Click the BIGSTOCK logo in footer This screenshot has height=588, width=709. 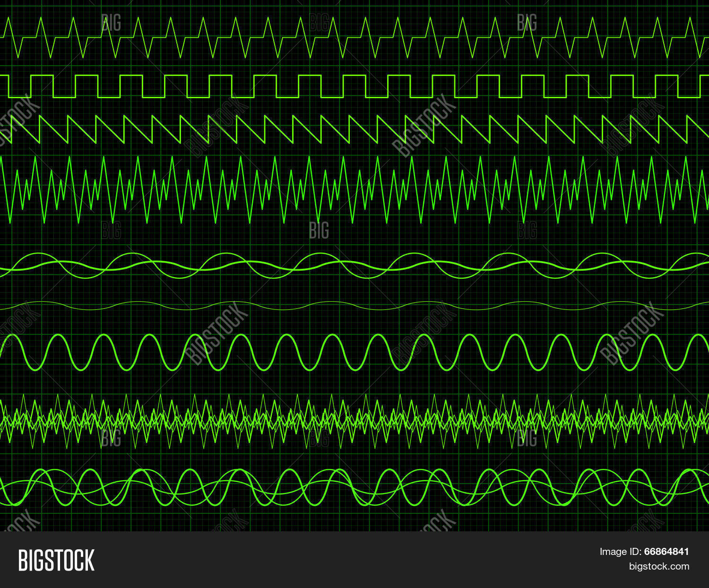56,560
